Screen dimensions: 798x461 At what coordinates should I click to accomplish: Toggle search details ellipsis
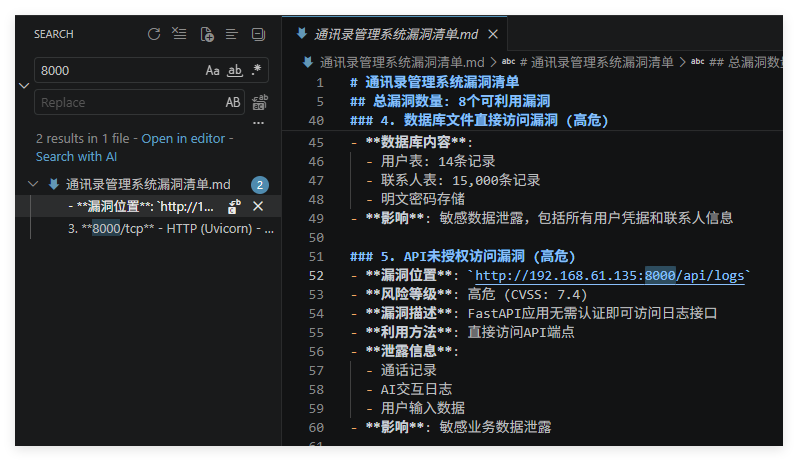click(x=259, y=123)
